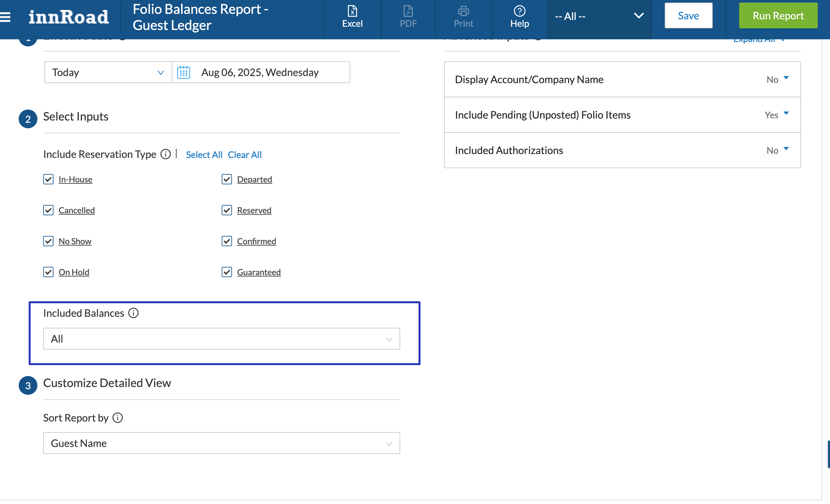This screenshot has height=504, width=830.
Task: Click the Select All link
Action: [204, 155]
